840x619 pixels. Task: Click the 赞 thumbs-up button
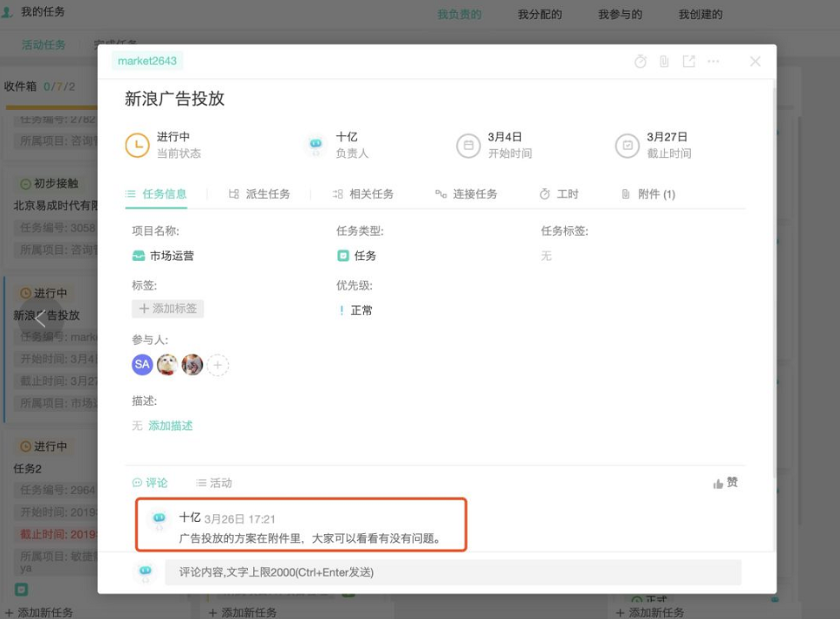(x=726, y=483)
